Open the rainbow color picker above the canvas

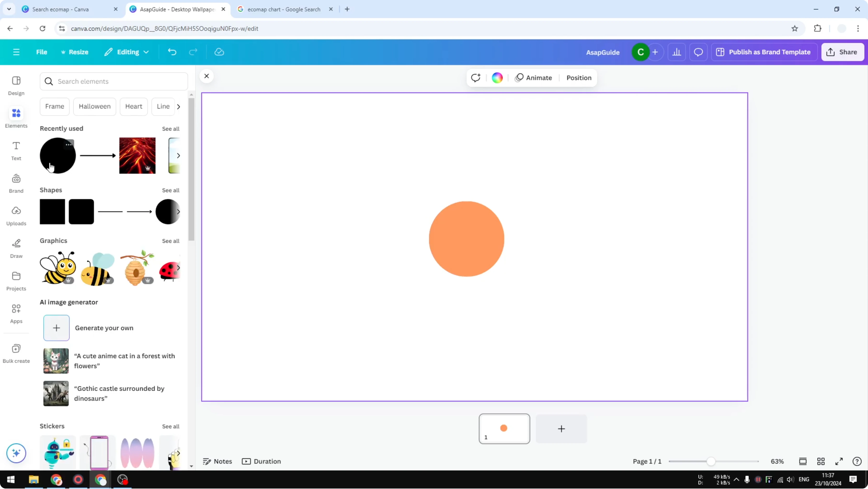(497, 78)
